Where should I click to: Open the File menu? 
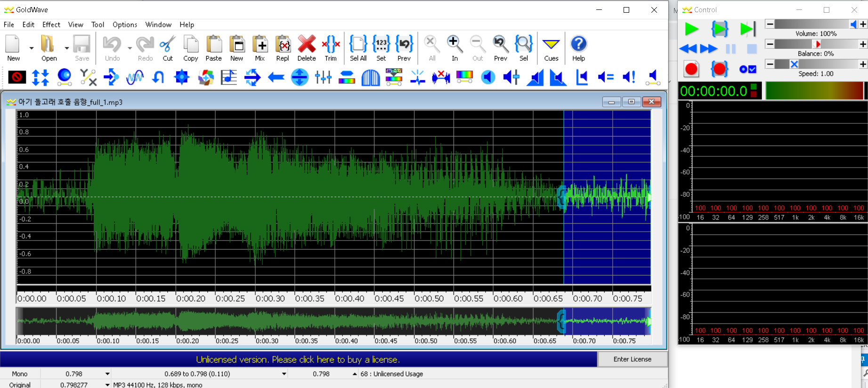point(9,24)
